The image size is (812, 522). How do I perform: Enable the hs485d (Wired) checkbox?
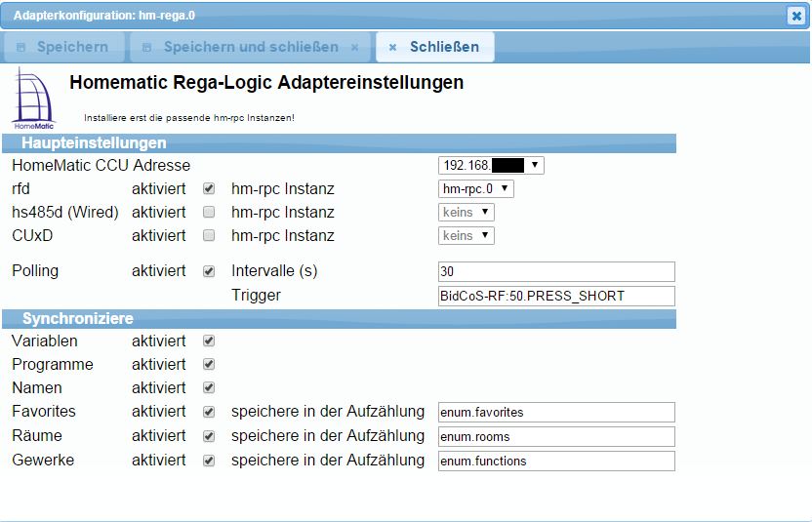tap(209, 212)
